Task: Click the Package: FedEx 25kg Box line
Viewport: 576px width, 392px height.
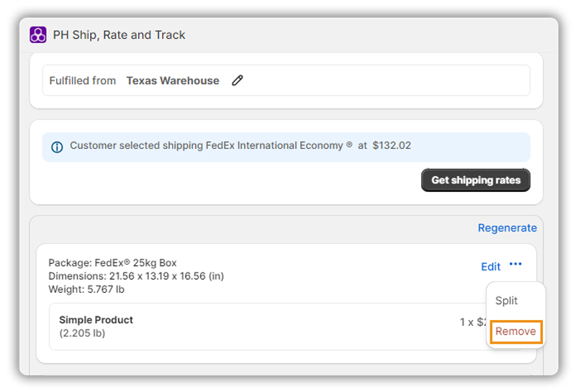Action: click(x=112, y=263)
